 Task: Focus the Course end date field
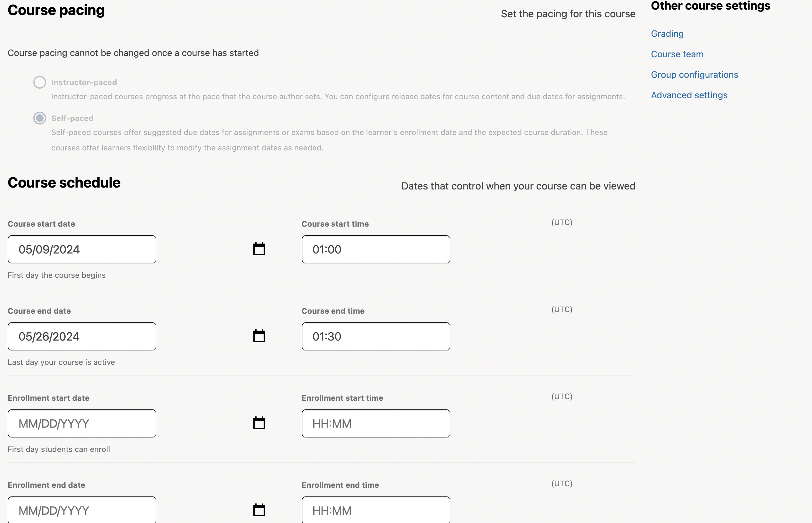coord(82,336)
